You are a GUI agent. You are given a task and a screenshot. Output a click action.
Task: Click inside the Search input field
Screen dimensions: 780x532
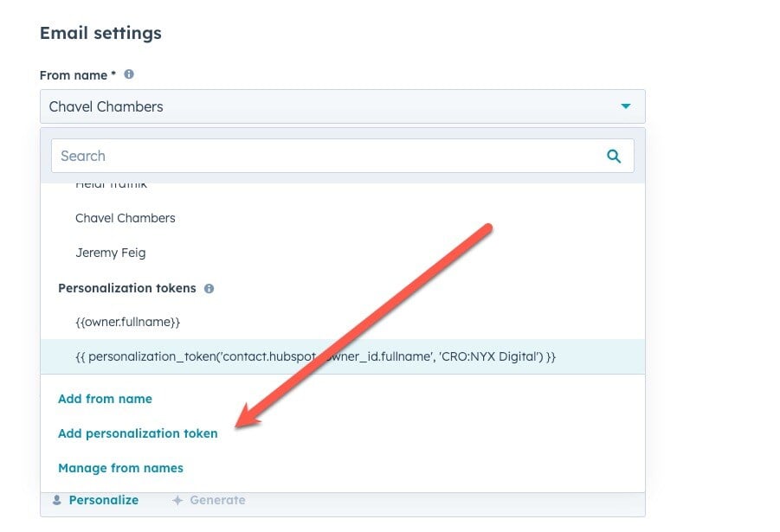point(260,156)
